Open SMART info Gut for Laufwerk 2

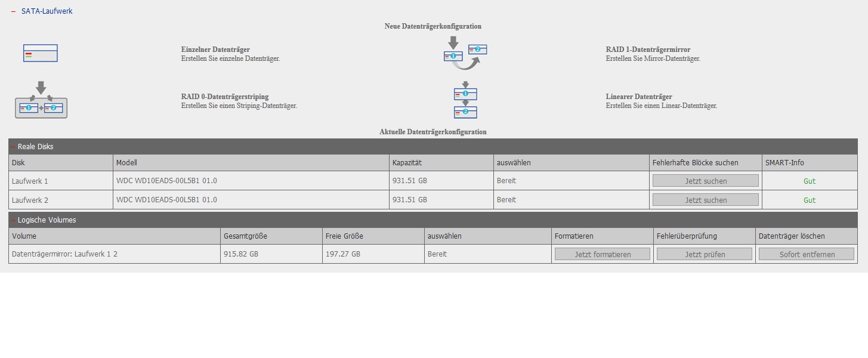[x=809, y=200]
